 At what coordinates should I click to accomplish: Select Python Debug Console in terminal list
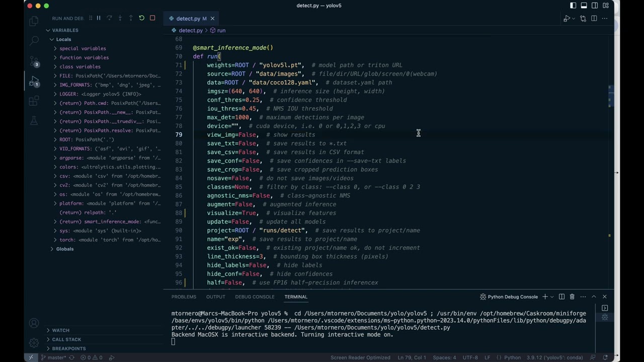(605, 317)
